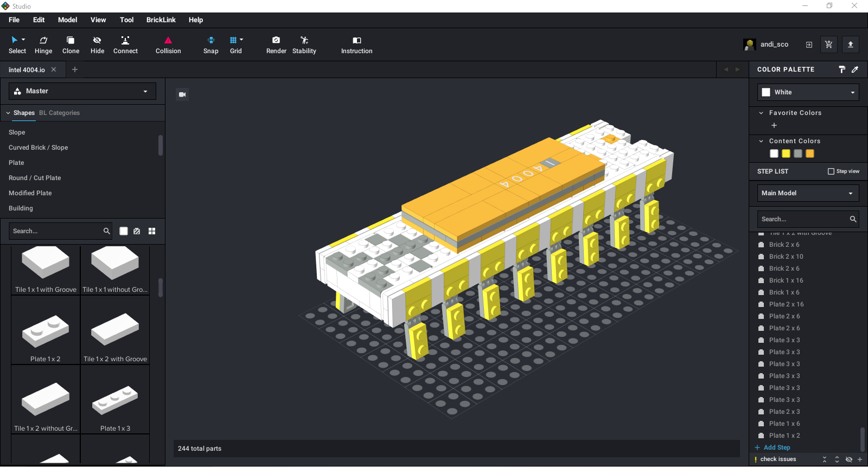
Task: Open the andi_sco user avatar
Action: [x=750, y=44]
